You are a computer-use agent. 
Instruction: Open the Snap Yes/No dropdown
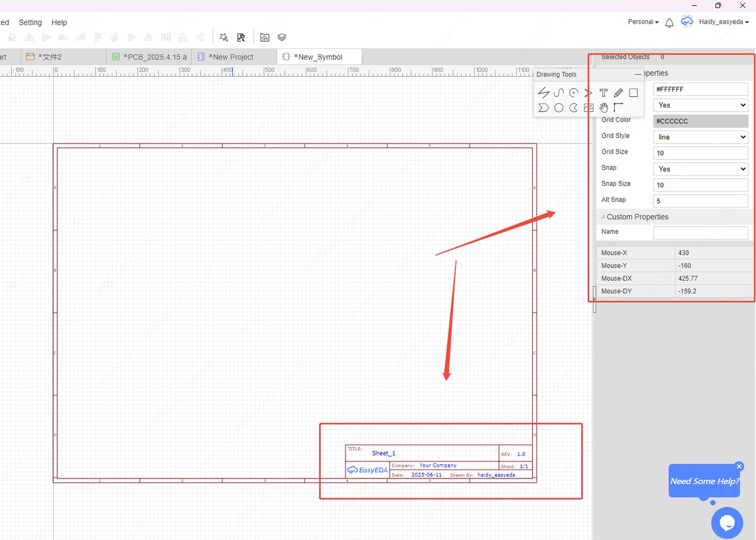coord(700,169)
